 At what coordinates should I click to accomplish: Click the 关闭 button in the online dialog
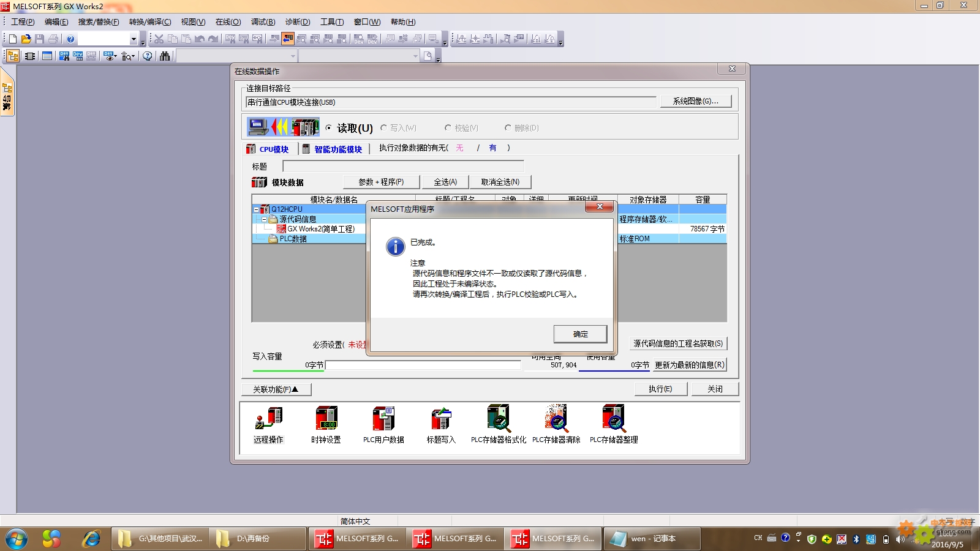tap(715, 389)
